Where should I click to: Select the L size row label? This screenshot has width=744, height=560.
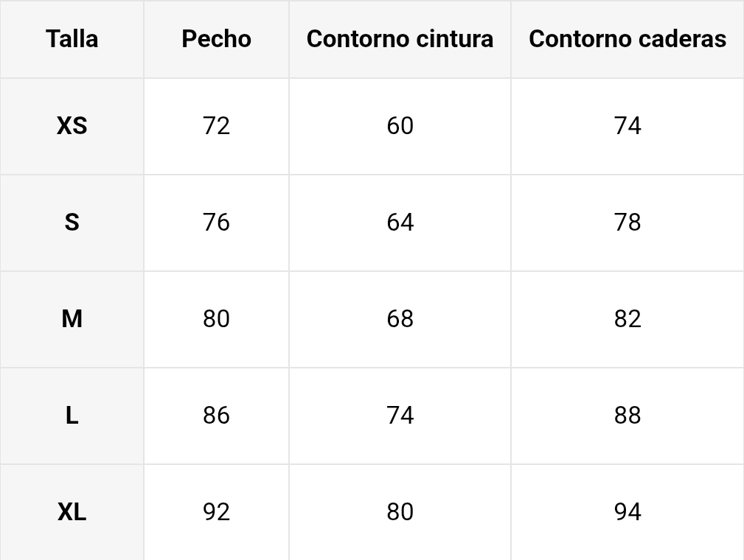[72, 416]
